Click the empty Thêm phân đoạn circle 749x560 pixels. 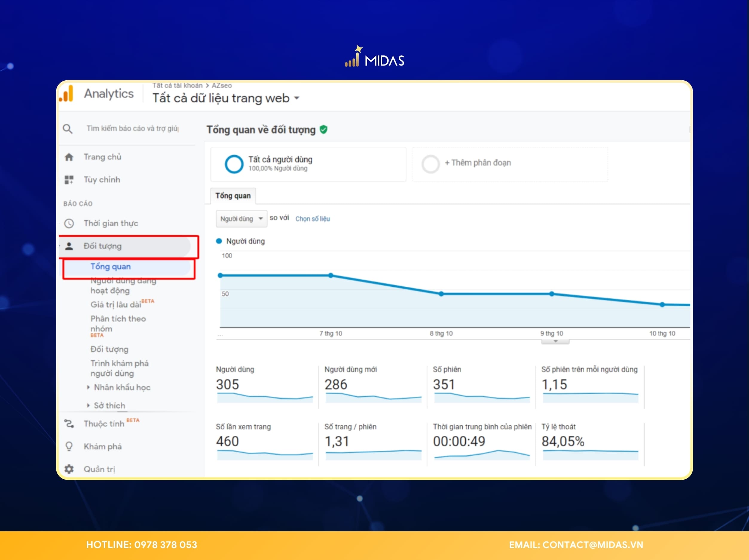pyautogui.click(x=430, y=164)
